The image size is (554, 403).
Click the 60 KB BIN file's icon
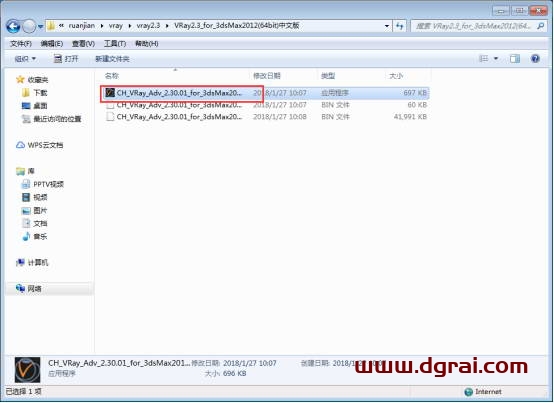click(x=110, y=105)
